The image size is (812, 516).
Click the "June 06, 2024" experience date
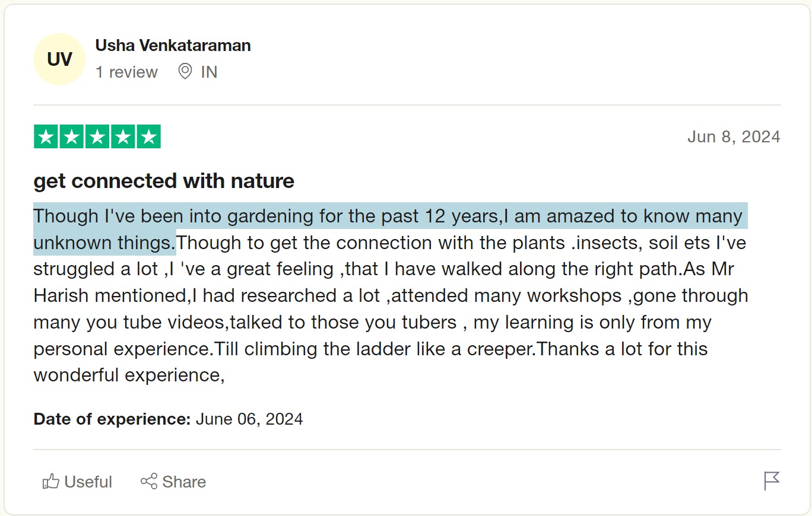click(x=249, y=419)
